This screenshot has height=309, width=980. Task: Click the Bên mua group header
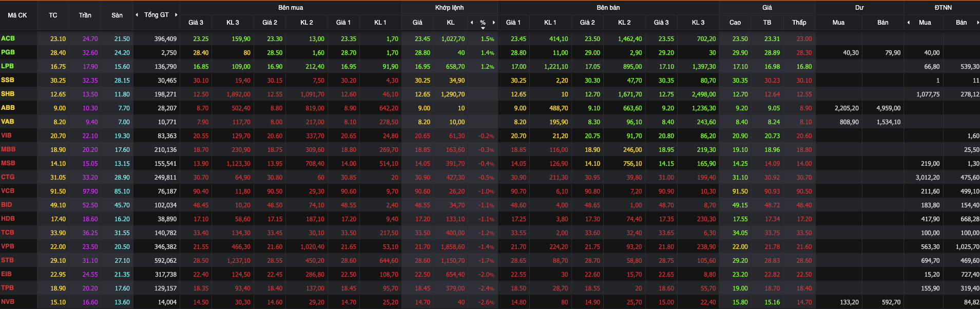[x=291, y=8]
